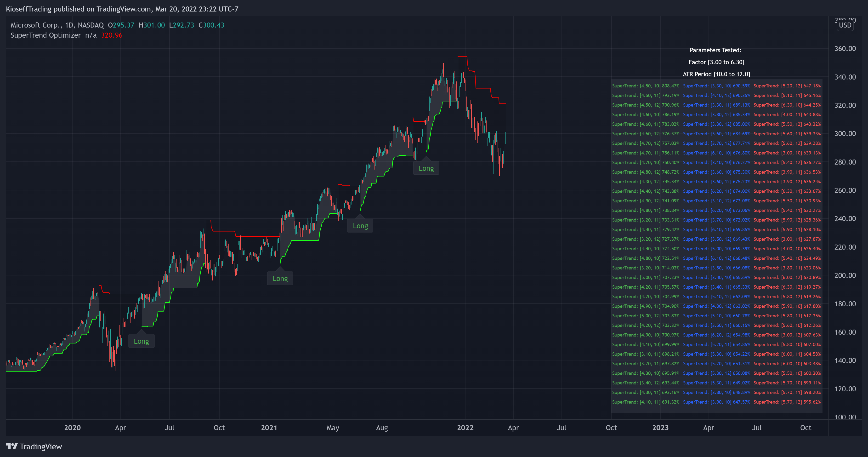Viewport: 868px width, 457px height.
Task: Click the 2021 time axis label
Action: click(x=269, y=428)
